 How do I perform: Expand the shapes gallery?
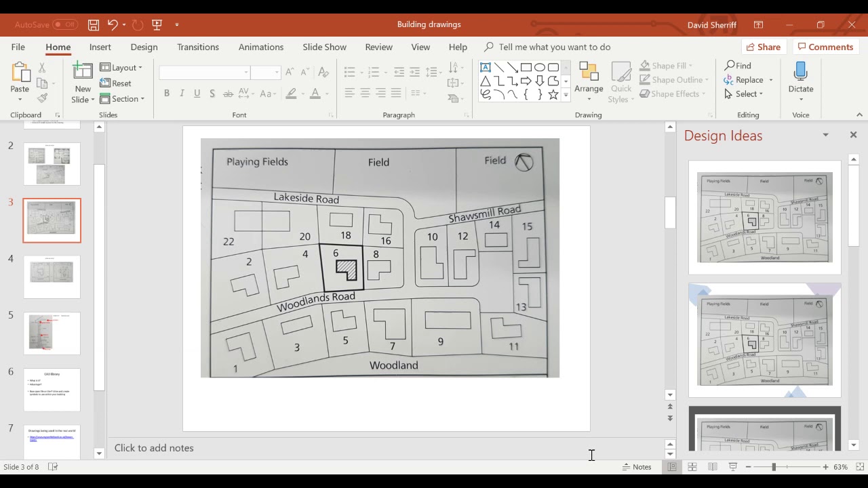(566, 95)
